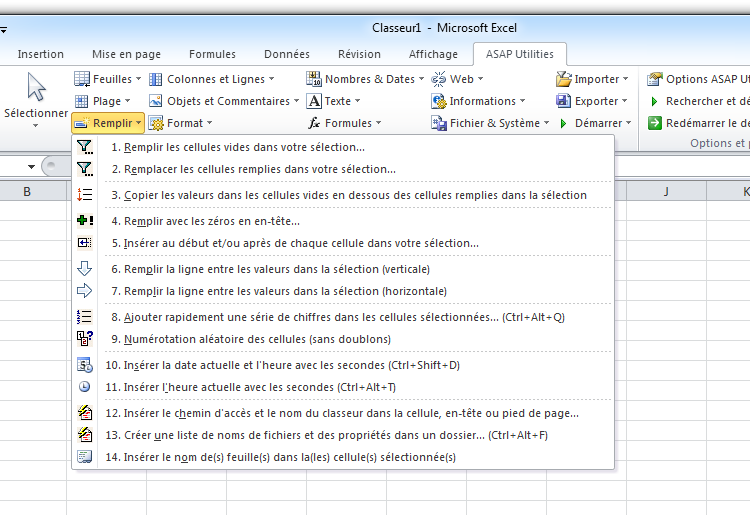Select the ASAP Utilities ribbon tab
750x515 pixels.
(x=520, y=54)
